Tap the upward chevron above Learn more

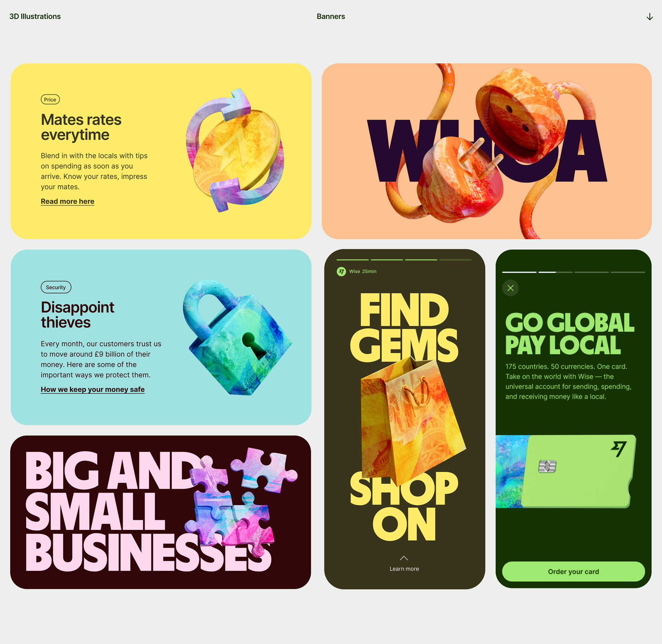[404, 558]
